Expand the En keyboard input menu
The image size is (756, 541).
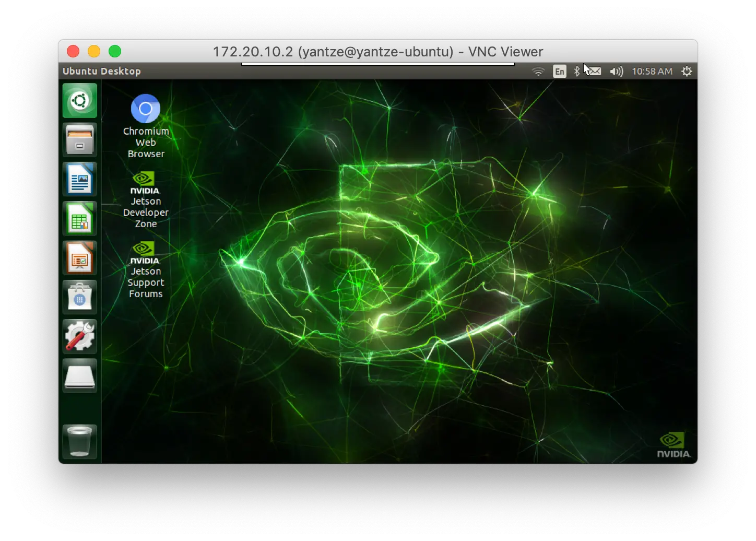pos(559,72)
